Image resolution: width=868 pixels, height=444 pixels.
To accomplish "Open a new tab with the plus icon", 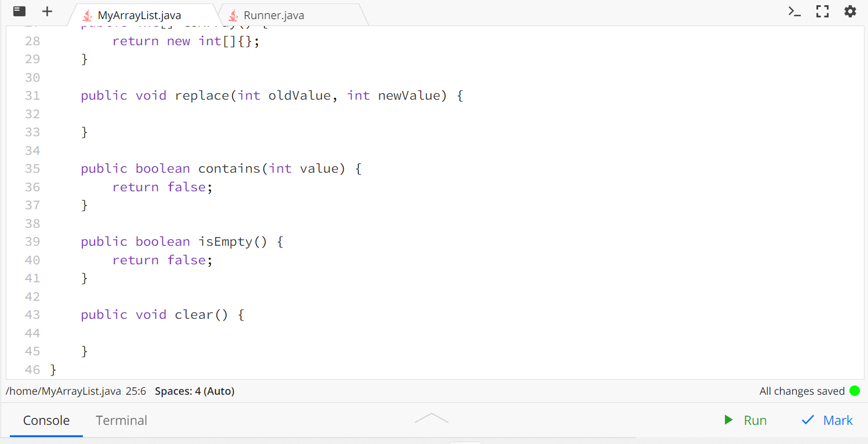I will pyautogui.click(x=46, y=11).
